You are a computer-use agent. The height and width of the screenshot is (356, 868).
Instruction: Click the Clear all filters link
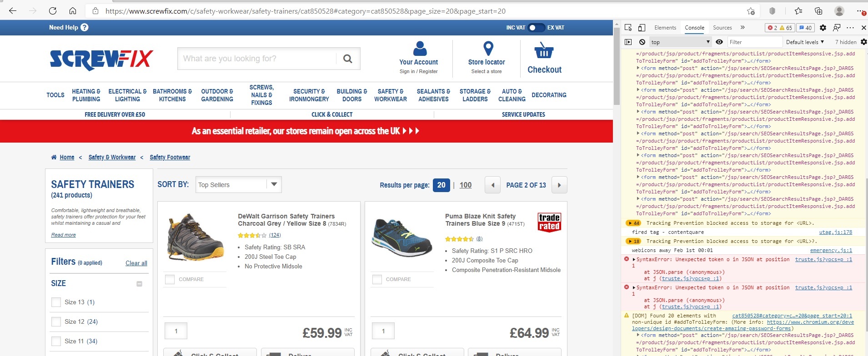pyautogui.click(x=136, y=263)
